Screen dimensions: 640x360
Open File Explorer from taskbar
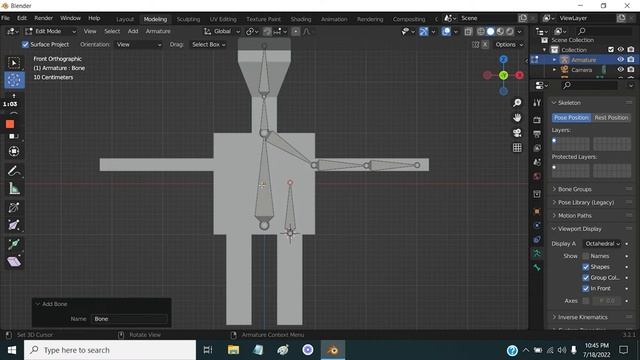pos(233,350)
